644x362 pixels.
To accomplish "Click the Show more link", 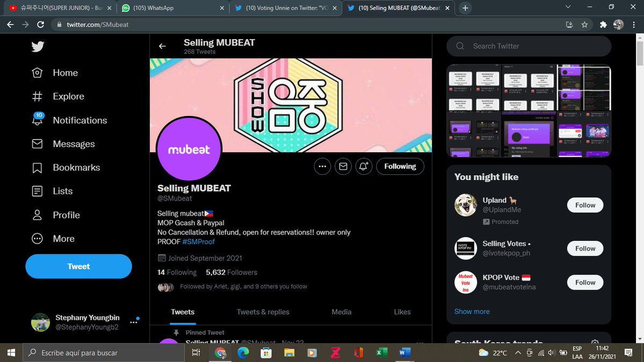I will 472,312.
